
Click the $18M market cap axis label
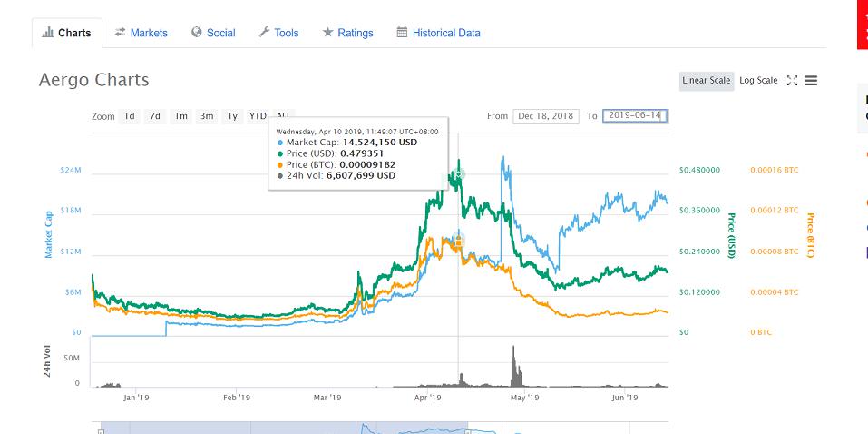point(71,211)
